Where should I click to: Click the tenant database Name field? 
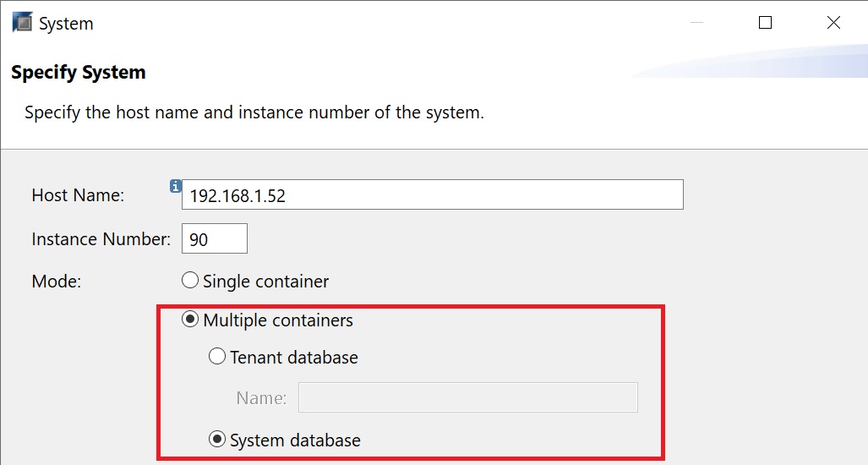[467, 397]
